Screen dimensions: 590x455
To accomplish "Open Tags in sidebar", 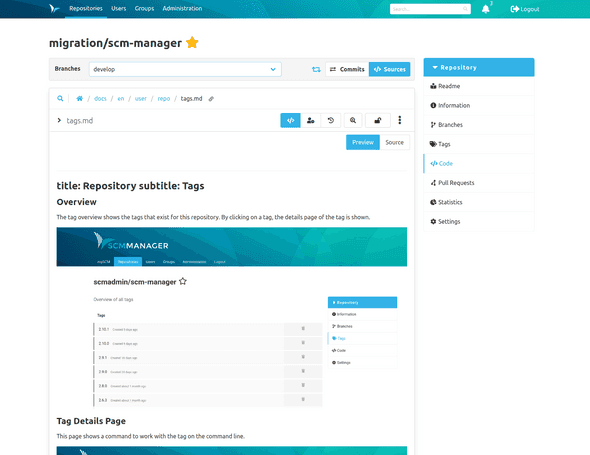I will (x=479, y=144).
